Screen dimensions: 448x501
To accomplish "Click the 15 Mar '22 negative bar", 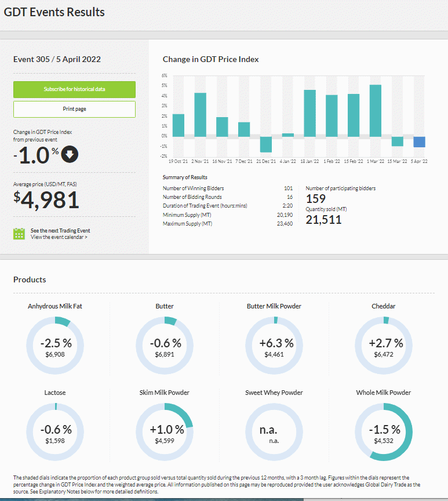I will (398, 141).
